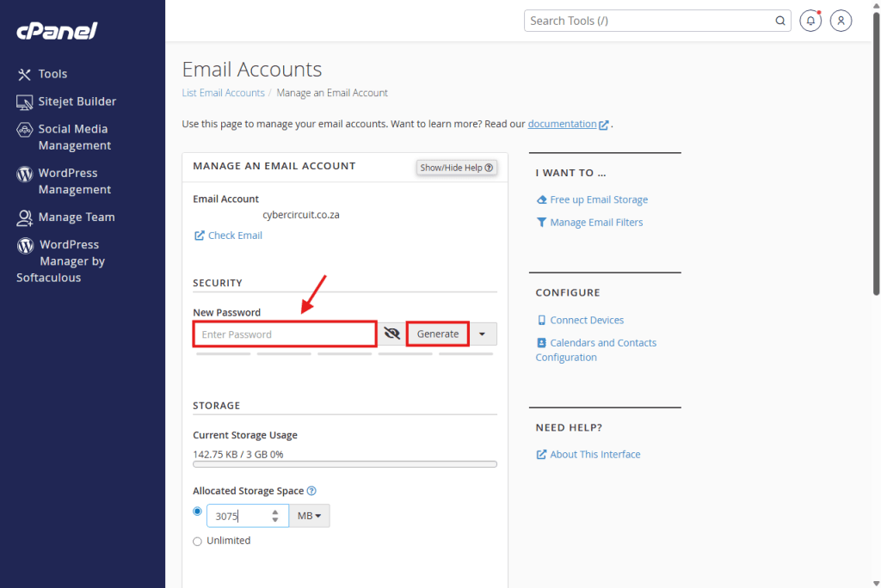
Task: Select the Unlimited storage radio button
Action: pyautogui.click(x=197, y=541)
